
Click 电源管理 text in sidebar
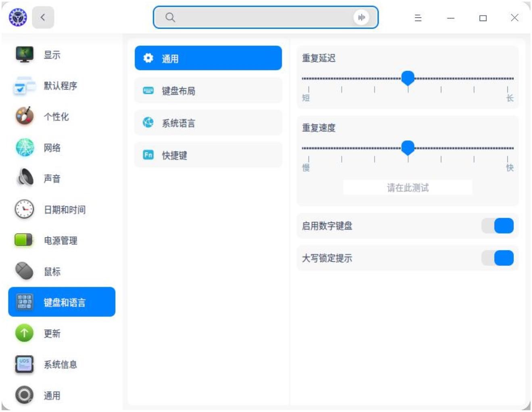61,241
